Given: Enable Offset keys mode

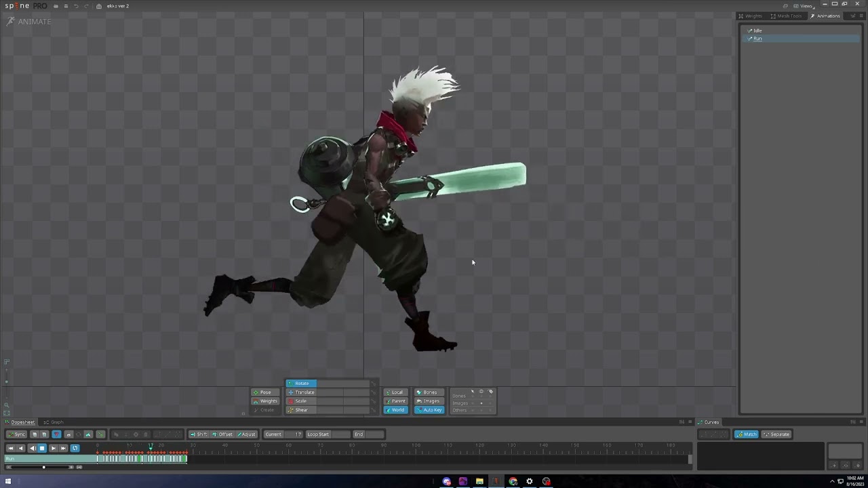Looking at the screenshot, I should [x=222, y=434].
